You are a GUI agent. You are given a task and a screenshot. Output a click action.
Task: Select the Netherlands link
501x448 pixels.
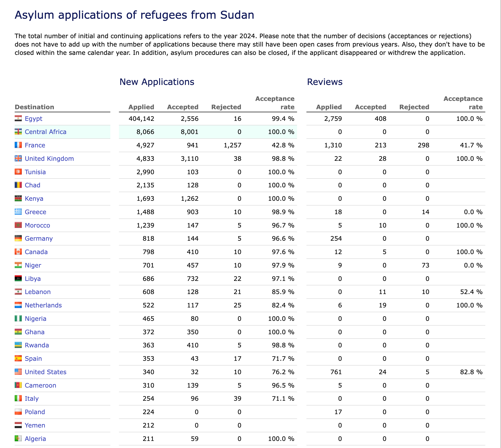[x=43, y=305]
